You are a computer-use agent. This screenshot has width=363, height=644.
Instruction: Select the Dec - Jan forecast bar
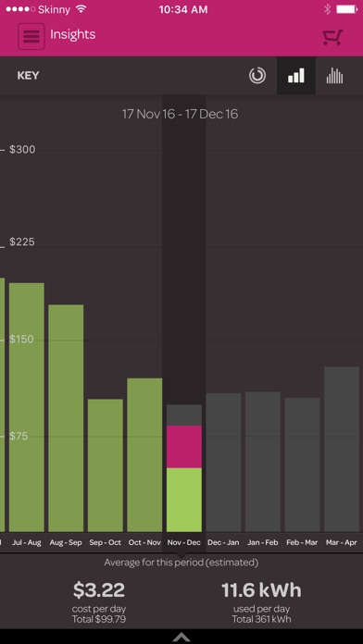coord(224,463)
